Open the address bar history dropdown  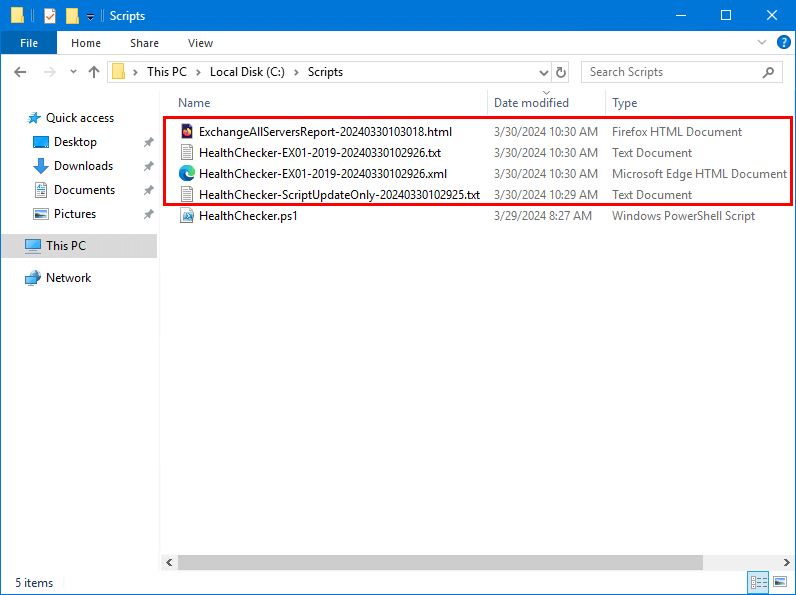point(544,73)
